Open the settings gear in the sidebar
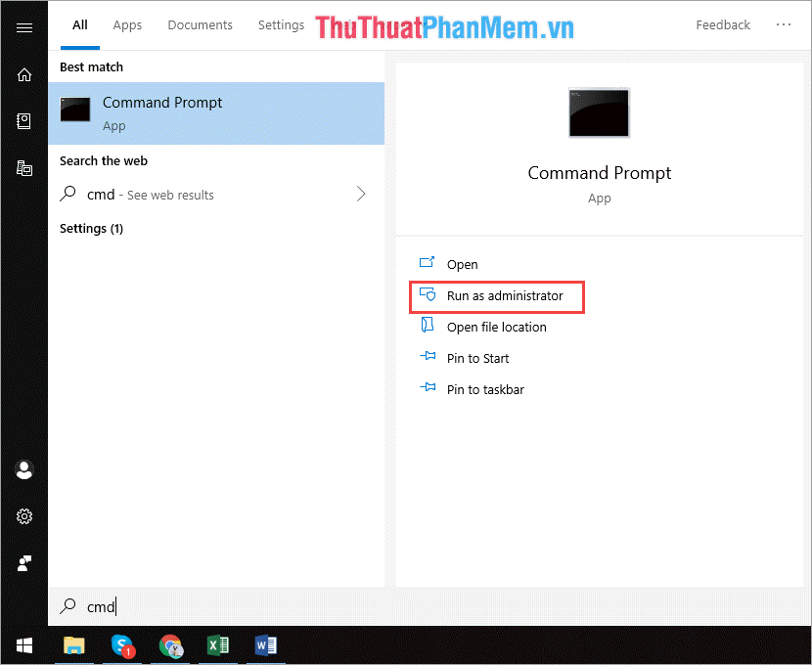Viewport: 812px width, 665px height. point(23,516)
